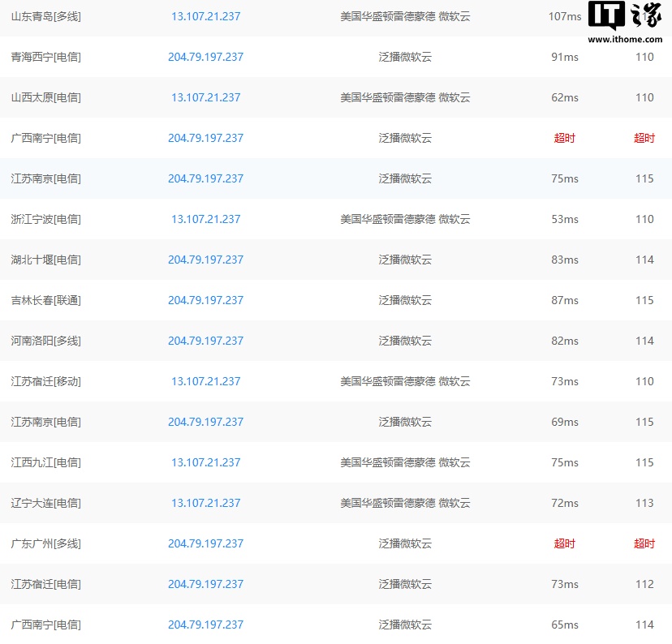Select the 浙江宁波[电信] location cell
672x644 pixels.
[x=46, y=219]
